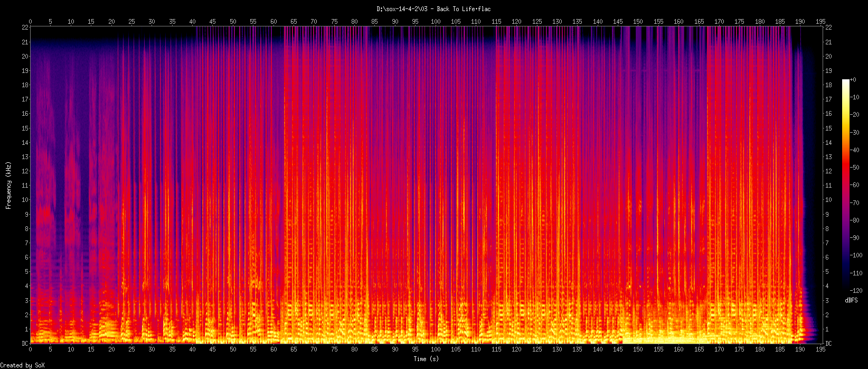The width and height of the screenshot is (868, 369).
Task: Click the '5' tick on the left frequency axis
Action: coord(26,272)
